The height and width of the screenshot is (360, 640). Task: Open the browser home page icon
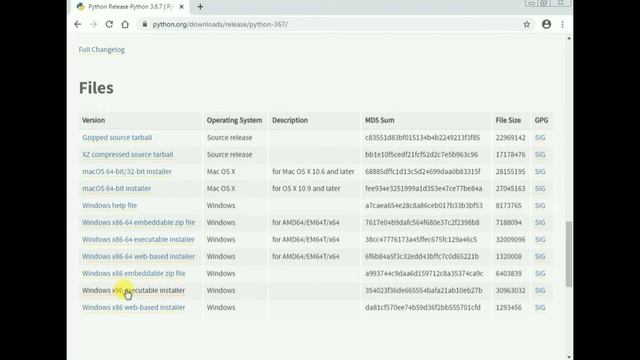click(125, 24)
